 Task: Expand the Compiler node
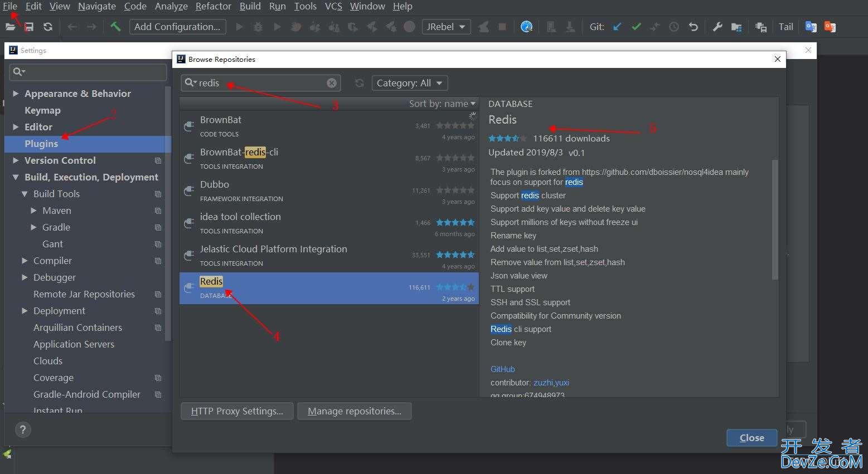(x=25, y=261)
